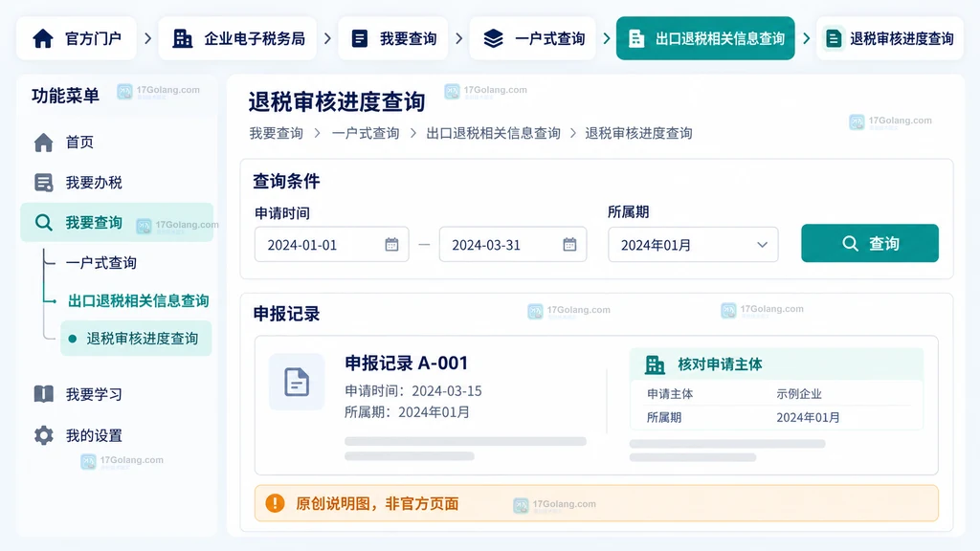
Task: Click the green 查询 button
Action: pos(870,243)
